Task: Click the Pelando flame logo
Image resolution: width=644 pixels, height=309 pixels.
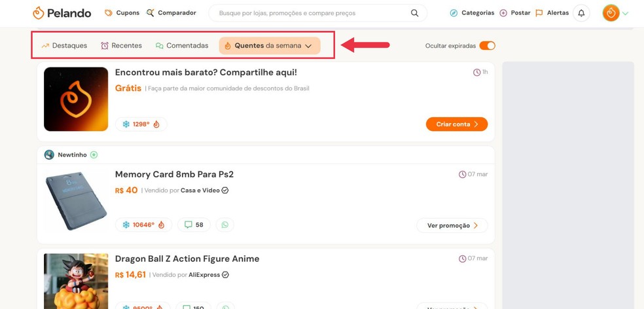Action: (39, 13)
